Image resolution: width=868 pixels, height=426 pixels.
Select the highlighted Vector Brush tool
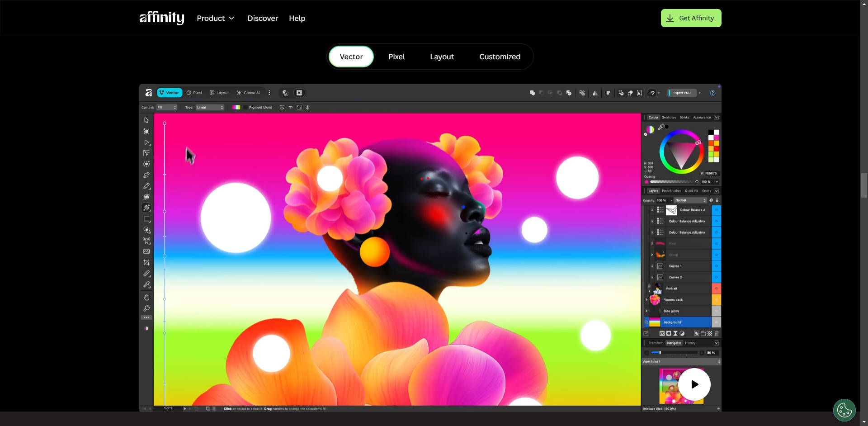click(x=146, y=208)
